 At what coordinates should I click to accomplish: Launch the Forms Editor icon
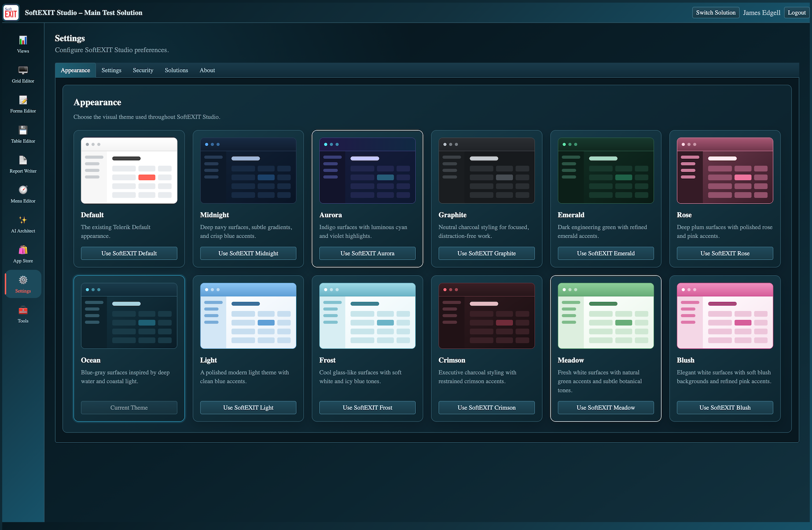click(x=23, y=100)
